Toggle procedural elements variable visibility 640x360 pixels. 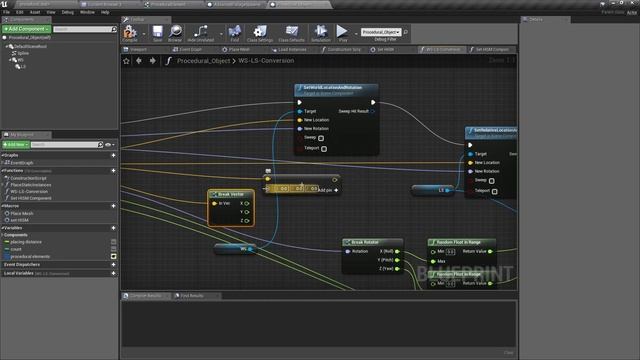pos(113,256)
